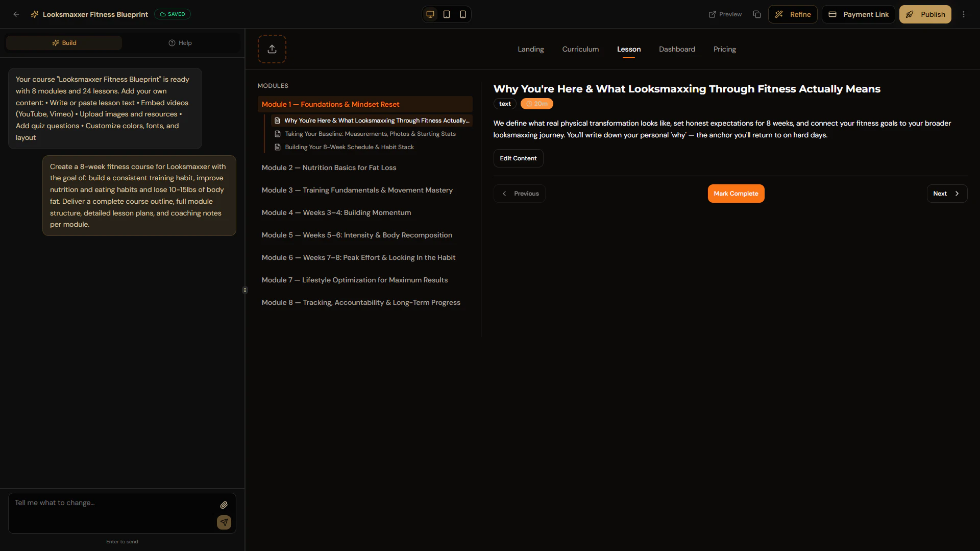
Task: Select the Help tab
Action: point(180,43)
